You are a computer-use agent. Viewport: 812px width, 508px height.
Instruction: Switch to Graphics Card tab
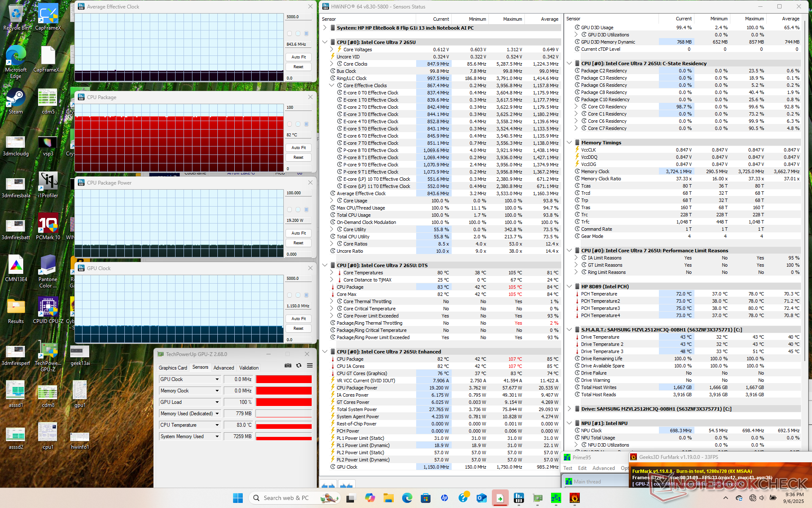click(173, 368)
